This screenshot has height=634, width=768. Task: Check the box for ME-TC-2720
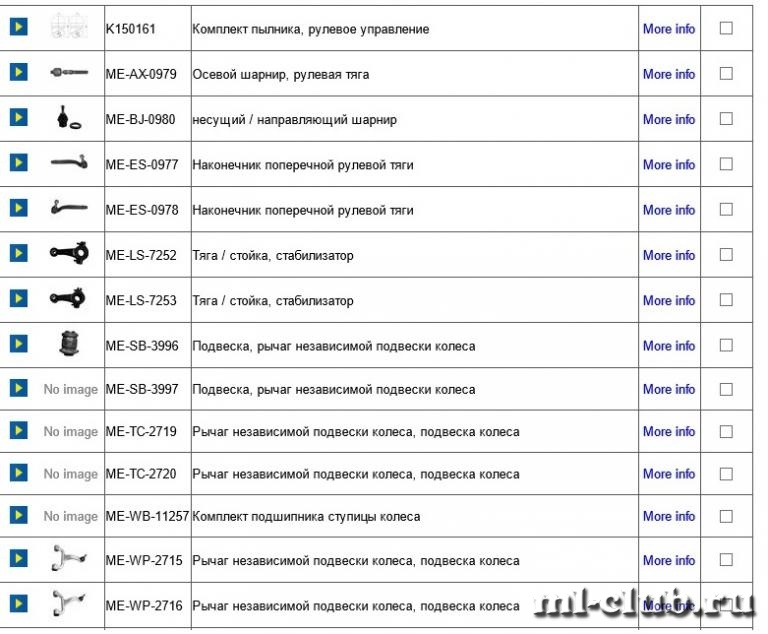(726, 474)
